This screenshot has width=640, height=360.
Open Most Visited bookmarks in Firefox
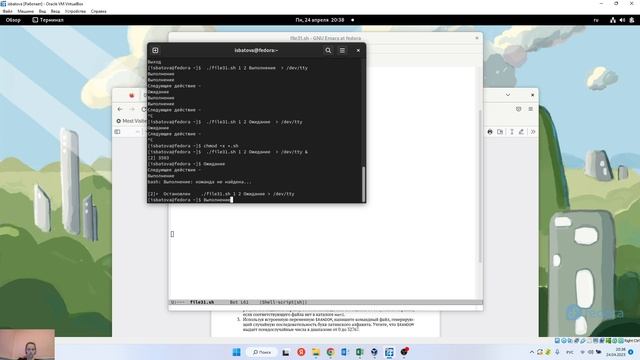point(131,121)
